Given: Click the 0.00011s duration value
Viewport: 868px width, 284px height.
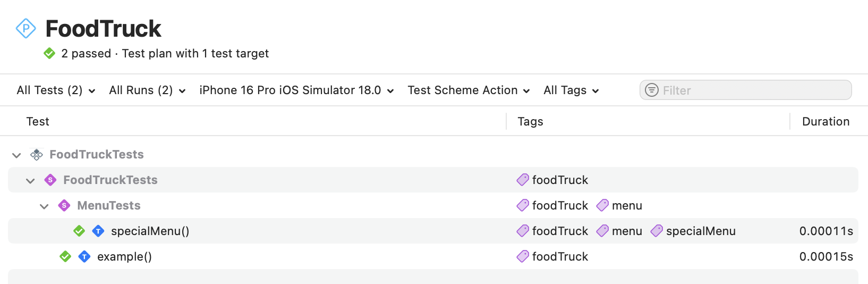Looking at the screenshot, I should (x=826, y=231).
